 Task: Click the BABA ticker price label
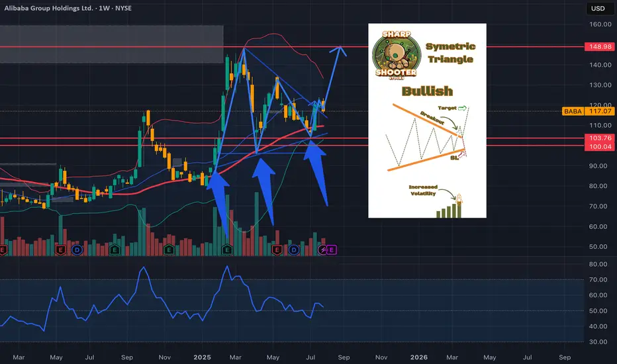coord(573,111)
